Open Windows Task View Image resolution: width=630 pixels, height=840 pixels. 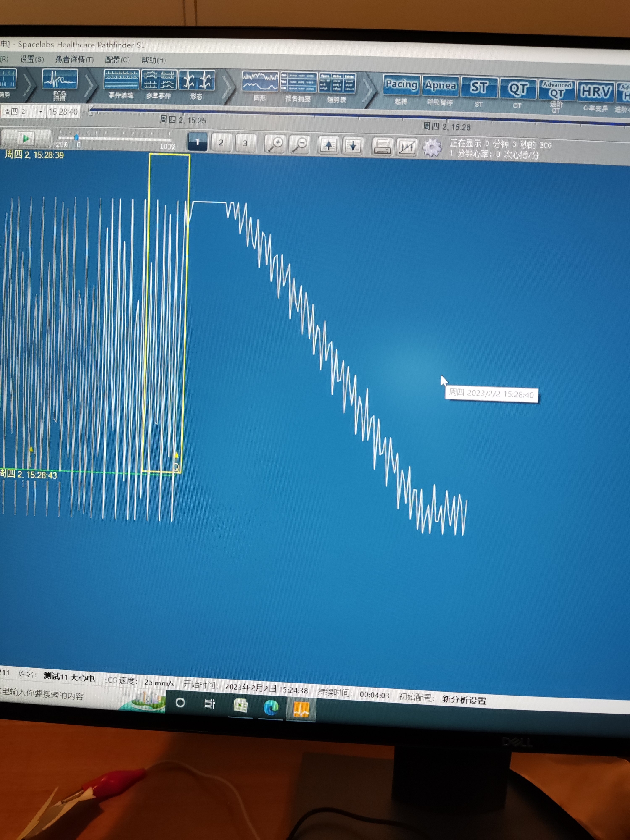click(209, 704)
